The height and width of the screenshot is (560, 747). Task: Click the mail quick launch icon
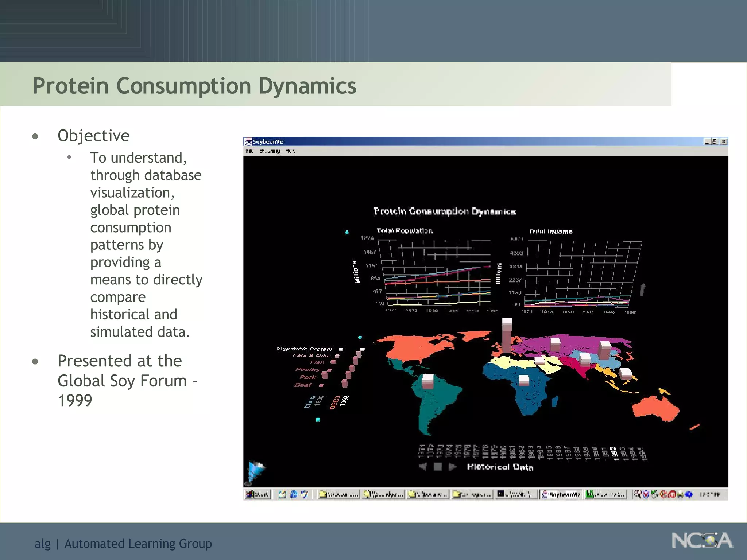click(282, 494)
